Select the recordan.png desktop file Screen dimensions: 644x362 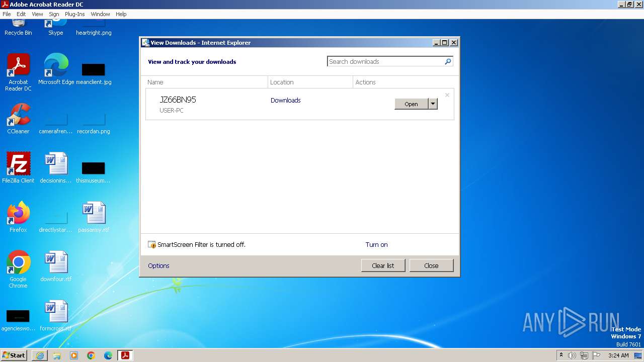click(94, 124)
